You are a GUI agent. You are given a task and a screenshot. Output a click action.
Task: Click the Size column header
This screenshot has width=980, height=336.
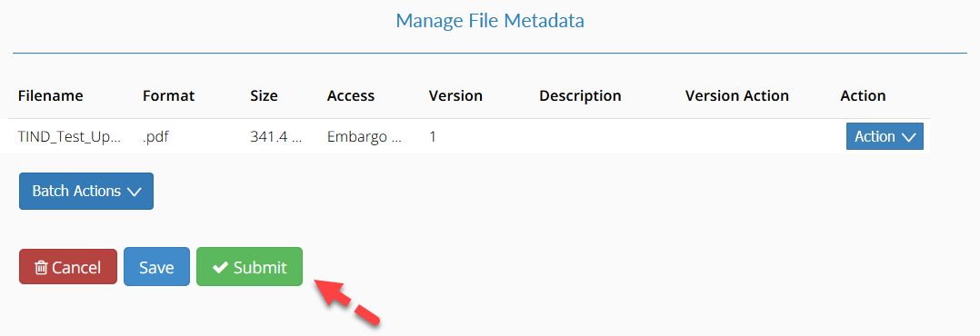pos(264,96)
